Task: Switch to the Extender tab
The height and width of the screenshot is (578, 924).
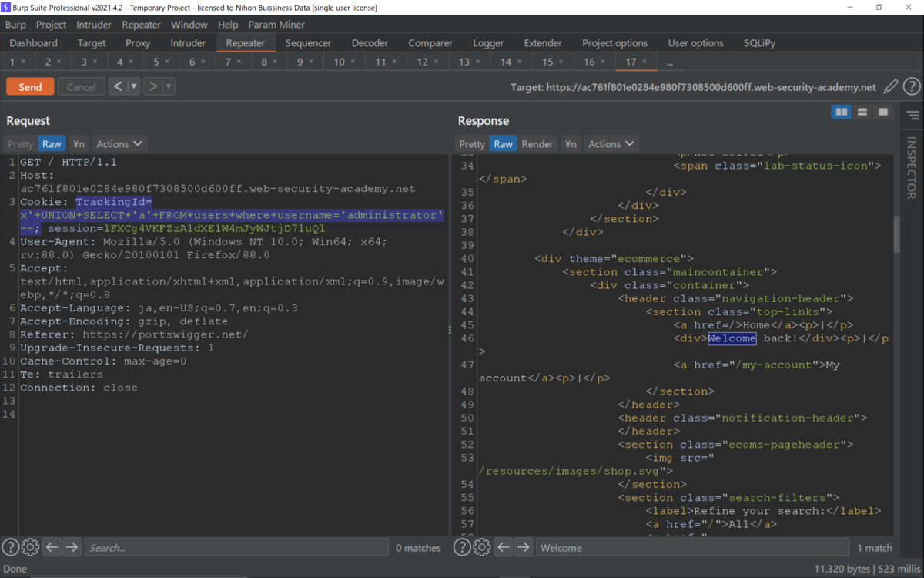Action: click(543, 43)
